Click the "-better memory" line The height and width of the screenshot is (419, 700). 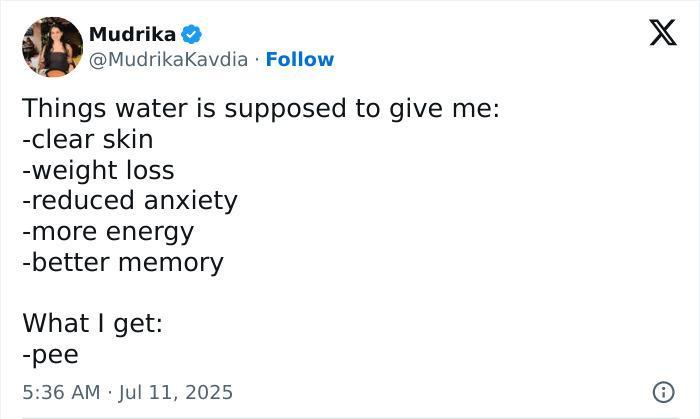(123, 263)
